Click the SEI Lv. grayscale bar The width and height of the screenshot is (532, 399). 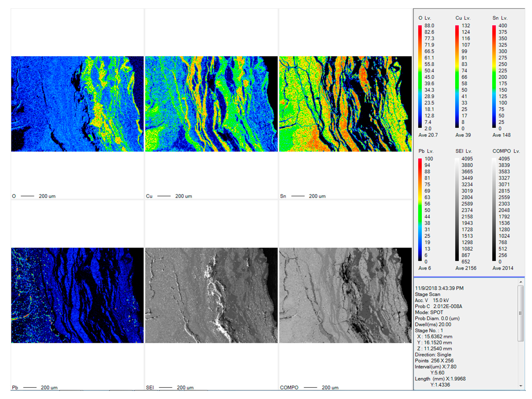(x=457, y=210)
